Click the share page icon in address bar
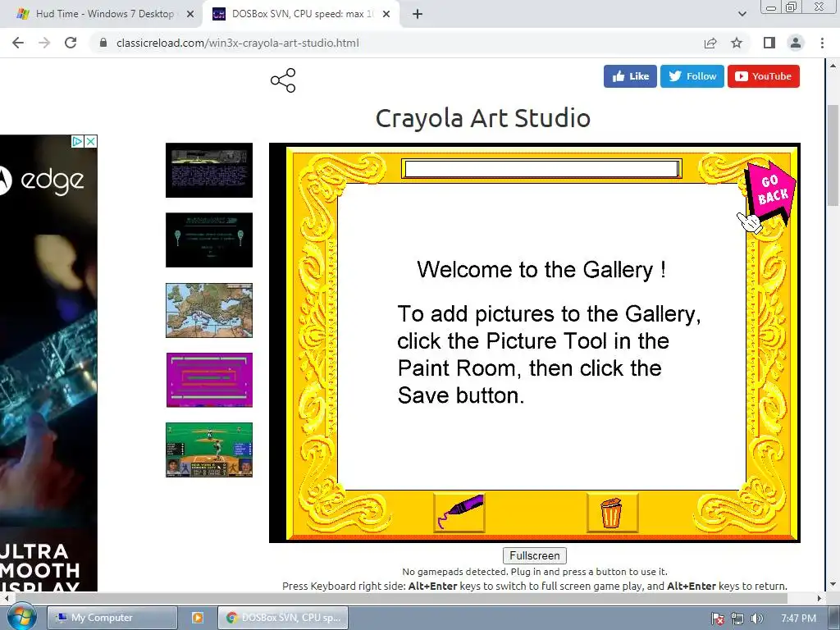The image size is (840, 630). (x=710, y=43)
